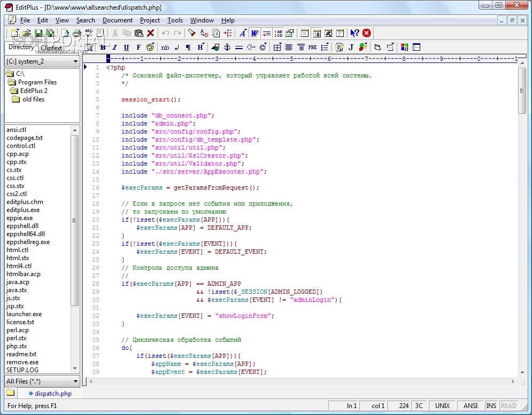Toggle READ read-only indicator in status bar
The width and height of the screenshot is (532, 415).
pos(508,405)
